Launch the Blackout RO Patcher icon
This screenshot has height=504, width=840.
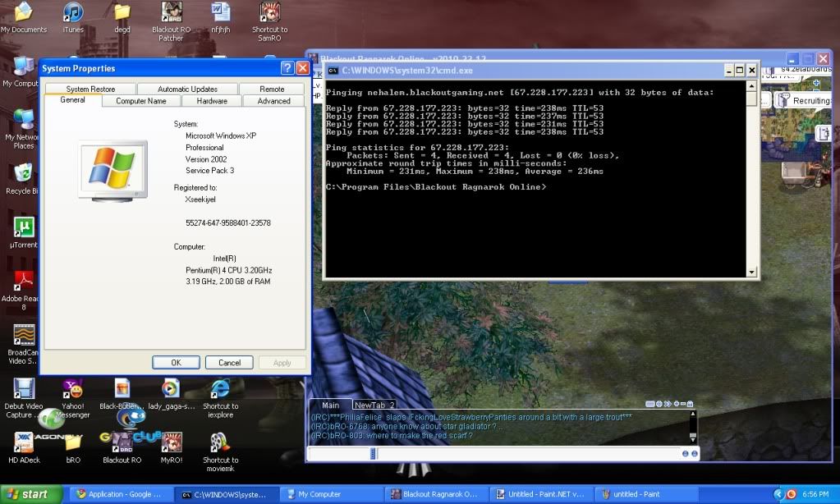tap(172, 13)
